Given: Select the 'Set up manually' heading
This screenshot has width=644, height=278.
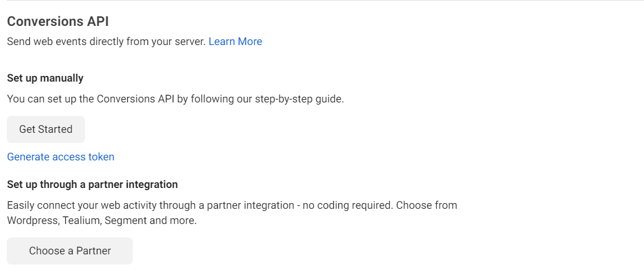Looking at the screenshot, I should coord(45,78).
